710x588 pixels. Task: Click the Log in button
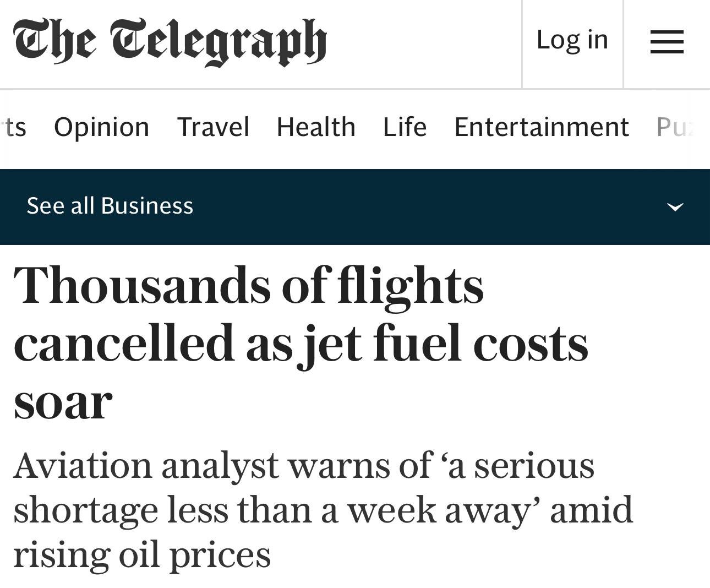572,40
